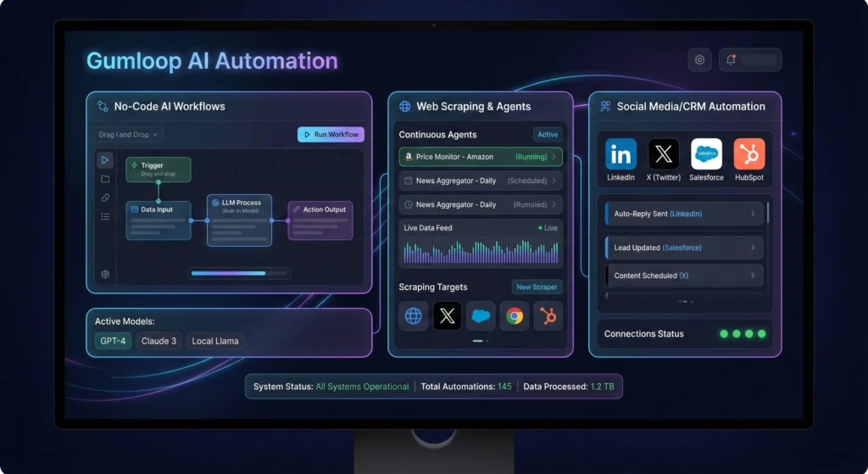Open Drag and Drop dropdown
The image size is (868, 474).
[x=128, y=135]
